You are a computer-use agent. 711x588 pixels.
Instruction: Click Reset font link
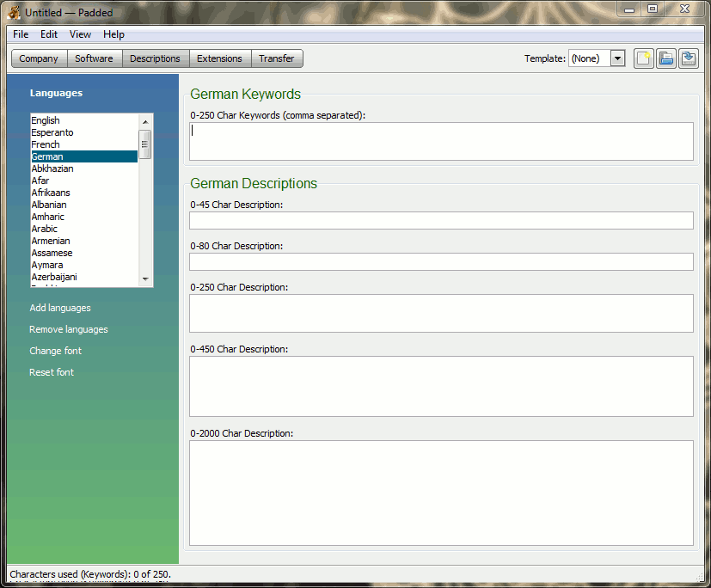[x=52, y=372]
